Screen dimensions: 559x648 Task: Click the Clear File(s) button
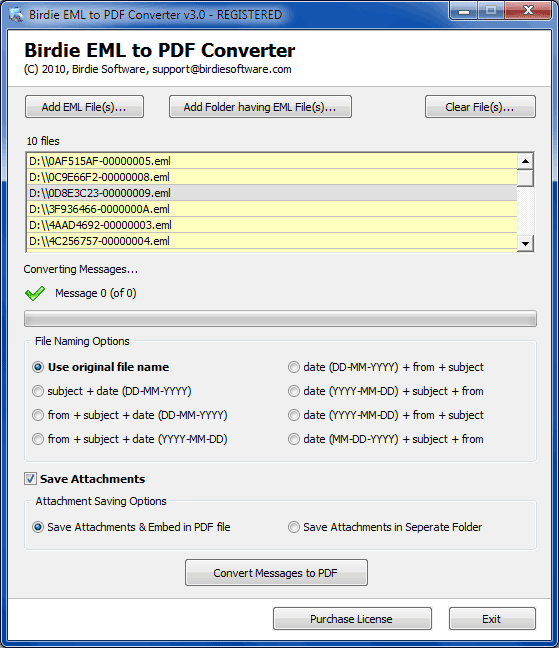point(480,107)
